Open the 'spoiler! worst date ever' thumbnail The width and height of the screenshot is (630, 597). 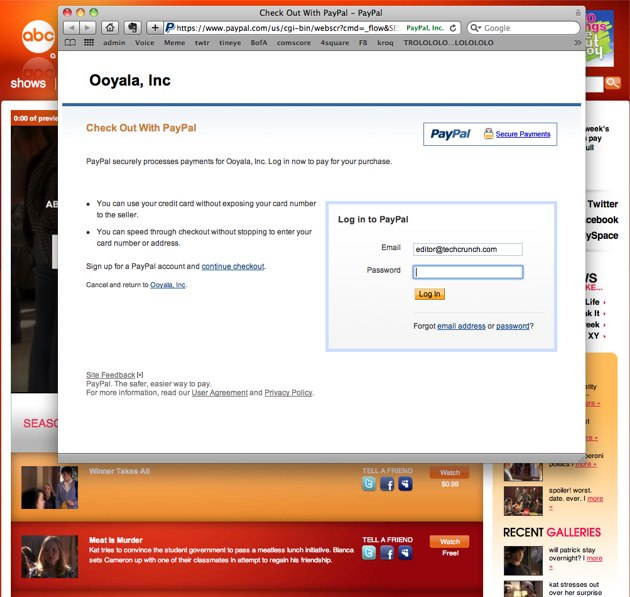tap(523, 501)
